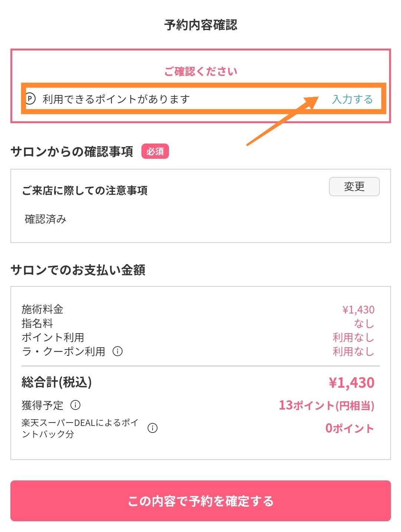Show info for 獲得予定 points
Screen dimensions: 401x532
tap(75, 405)
